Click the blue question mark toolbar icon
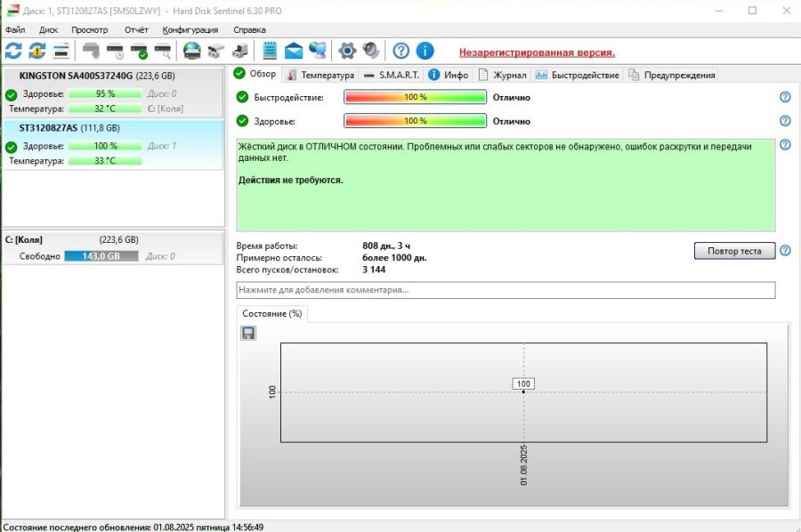 coord(401,51)
